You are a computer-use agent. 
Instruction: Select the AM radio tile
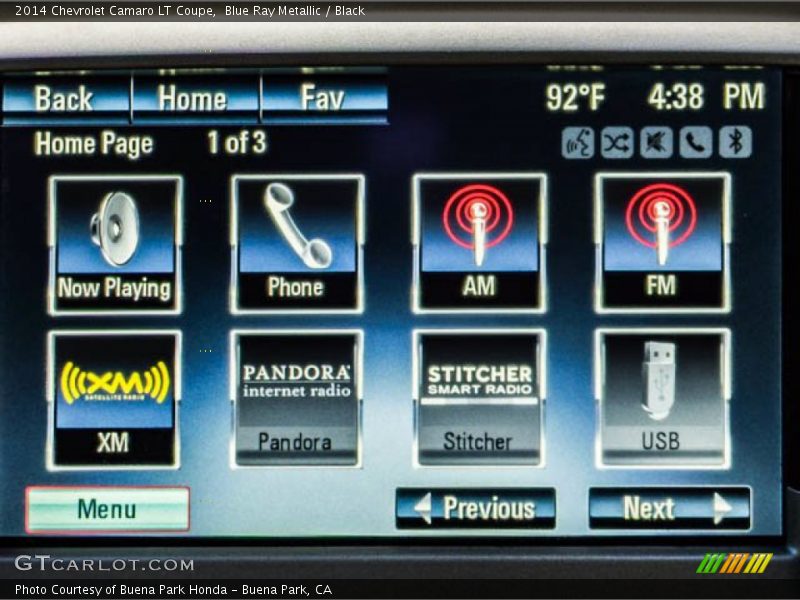[479, 244]
